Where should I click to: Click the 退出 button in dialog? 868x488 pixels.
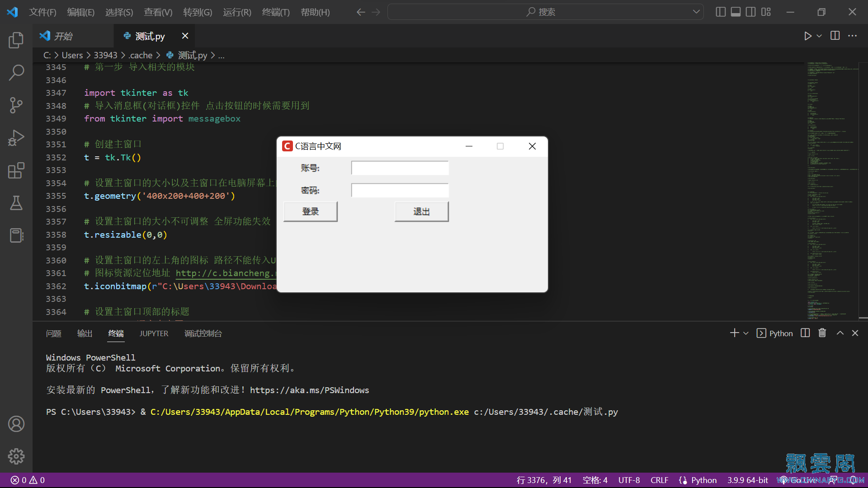(x=421, y=211)
